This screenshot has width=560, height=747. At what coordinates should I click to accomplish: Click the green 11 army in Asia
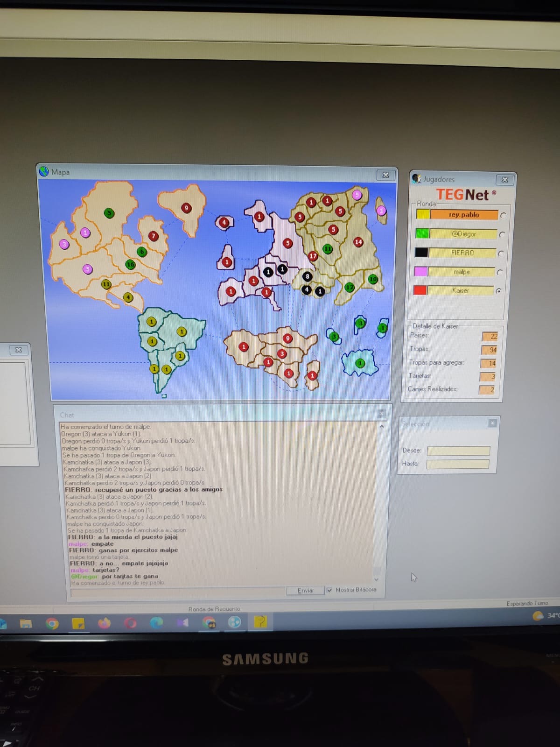click(x=328, y=249)
